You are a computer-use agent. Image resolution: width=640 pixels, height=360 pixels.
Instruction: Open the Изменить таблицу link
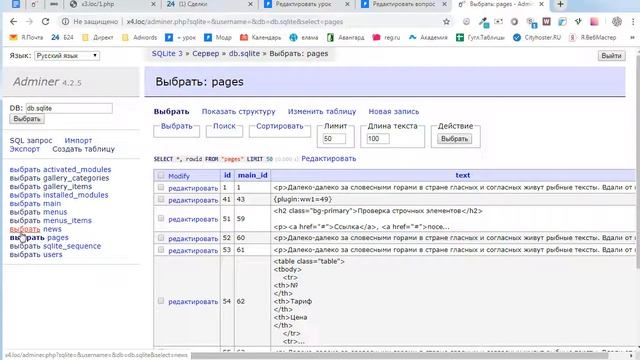322,111
